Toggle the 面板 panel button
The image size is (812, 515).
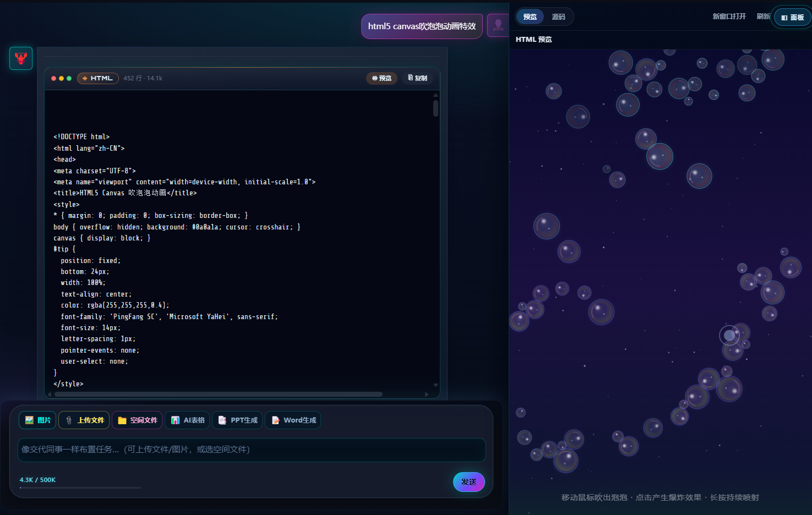[x=793, y=18]
